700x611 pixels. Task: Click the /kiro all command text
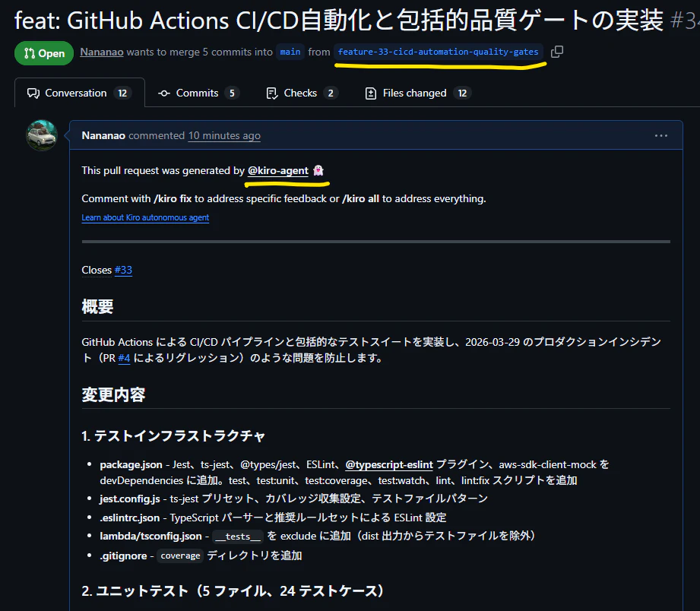[x=361, y=198]
